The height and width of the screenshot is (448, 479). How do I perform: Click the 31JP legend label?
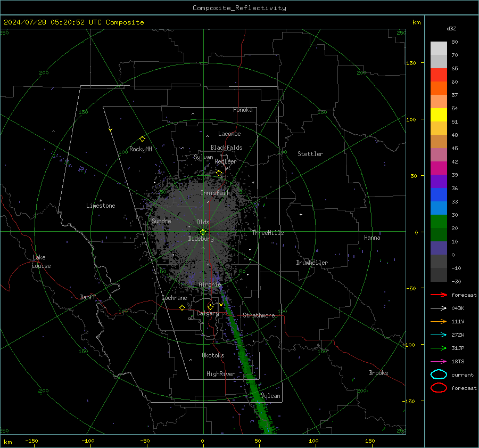(458, 348)
